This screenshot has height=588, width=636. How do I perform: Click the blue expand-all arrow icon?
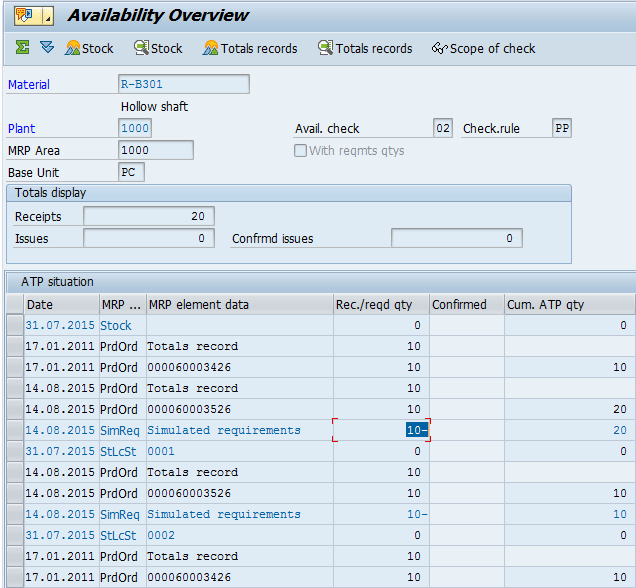coord(47,47)
